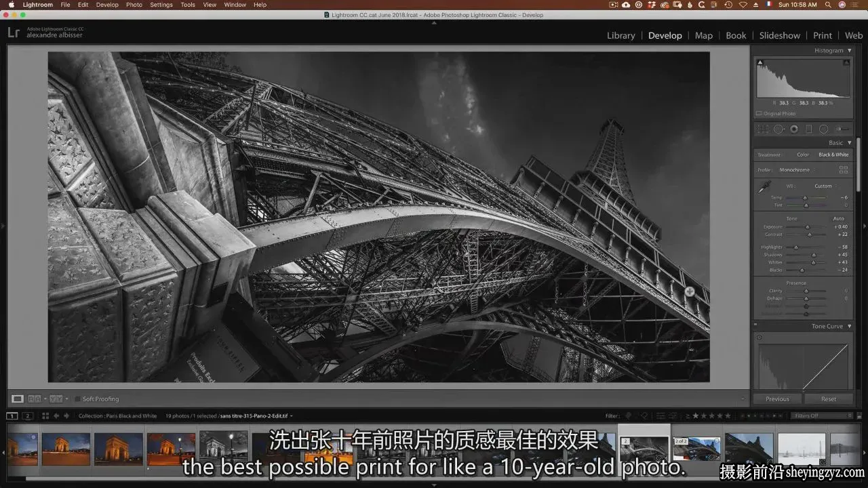Viewport: 868px width, 488px height.
Task: Open the Filters Off dropdown
Action: coord(821,416)
